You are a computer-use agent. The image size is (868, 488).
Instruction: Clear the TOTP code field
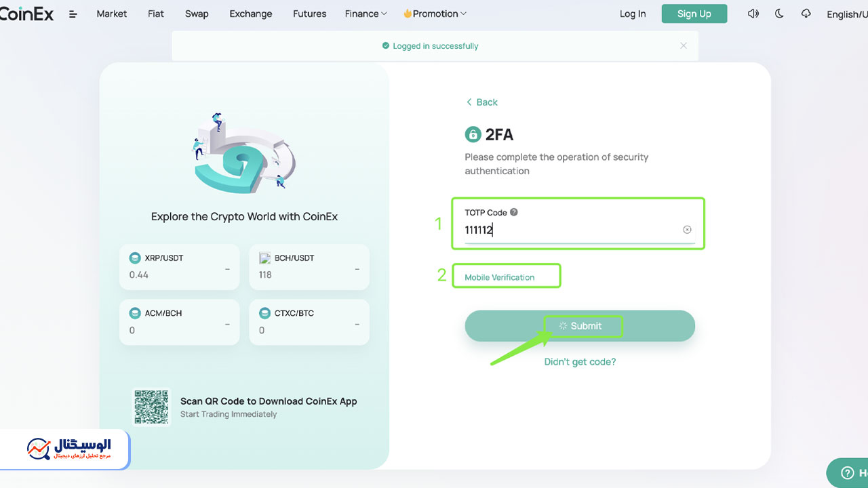tap(687, 230)
